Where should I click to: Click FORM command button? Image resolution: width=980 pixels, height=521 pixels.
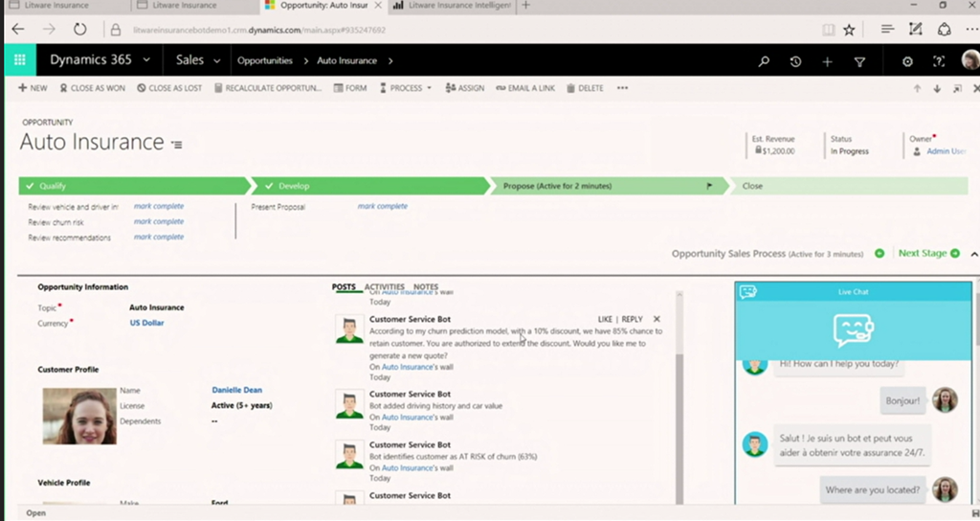click(x=350, y=88)
